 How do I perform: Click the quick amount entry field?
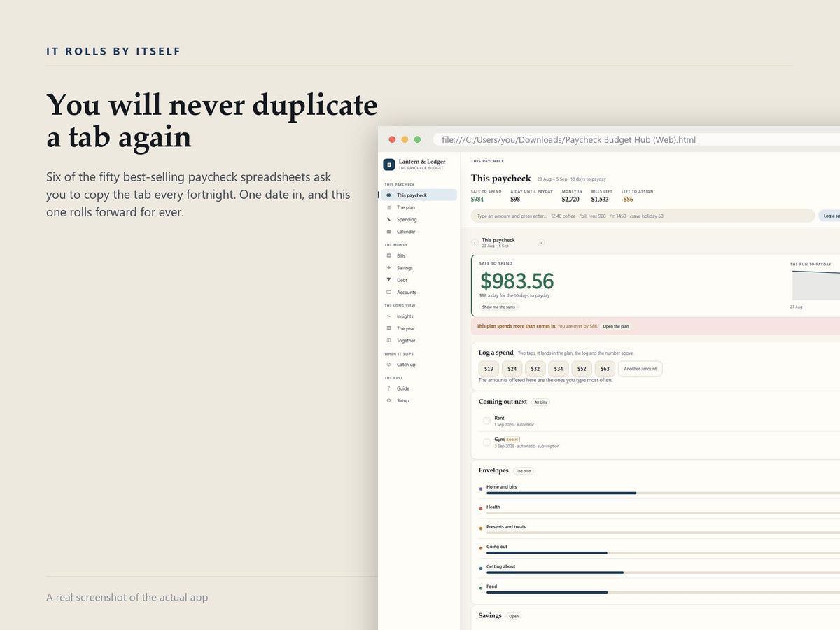pos(643,216)
